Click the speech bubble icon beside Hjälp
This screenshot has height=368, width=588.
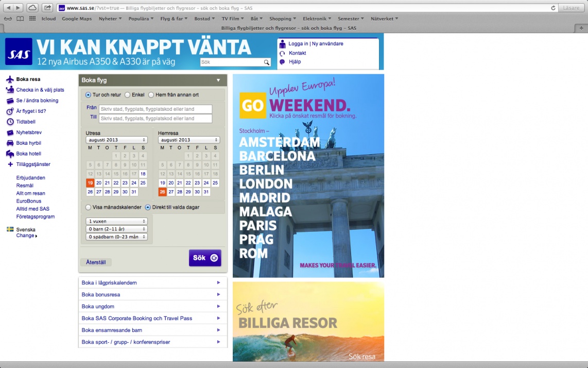[x=282, y=62]
